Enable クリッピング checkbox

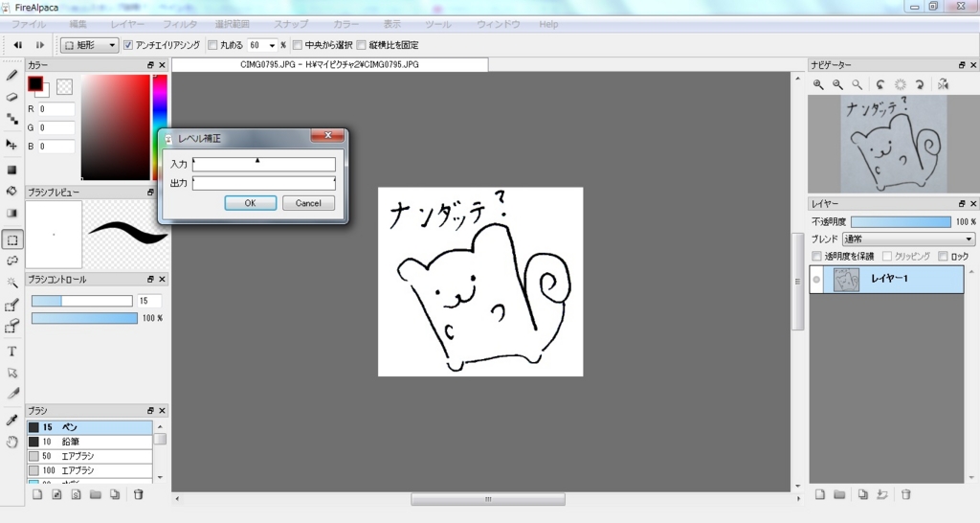click(887, 257)
